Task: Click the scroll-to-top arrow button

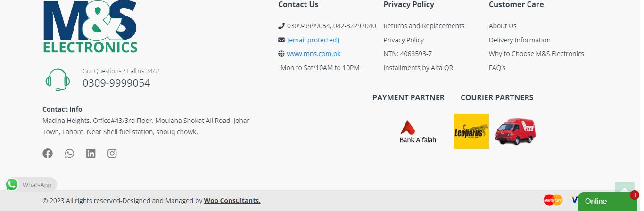Action: click(x=624, y=188)
